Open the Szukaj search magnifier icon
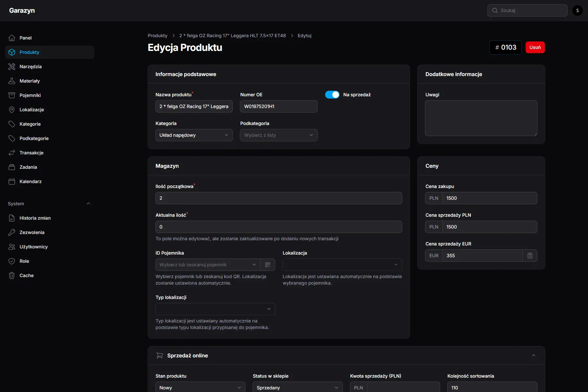Screen dimensions: 588x392 (495, 10)
